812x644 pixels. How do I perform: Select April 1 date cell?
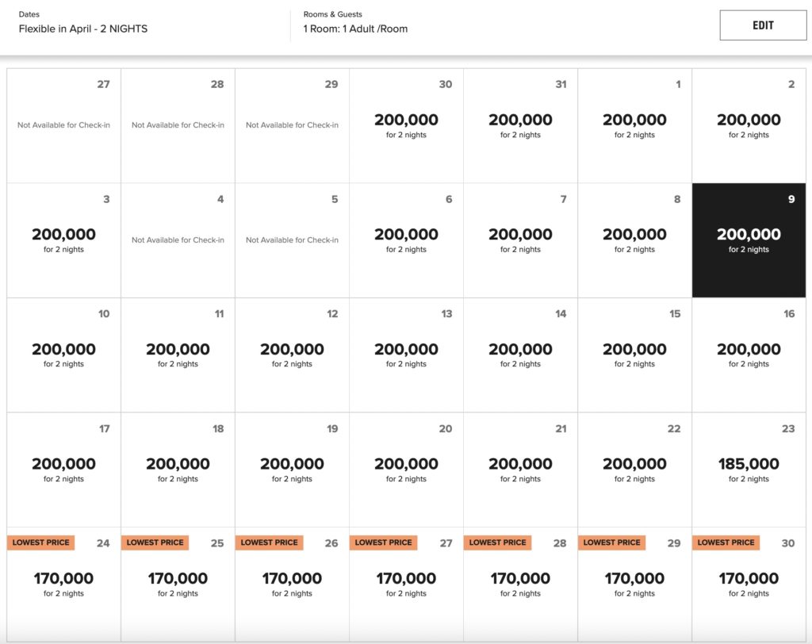click(634, 125)
